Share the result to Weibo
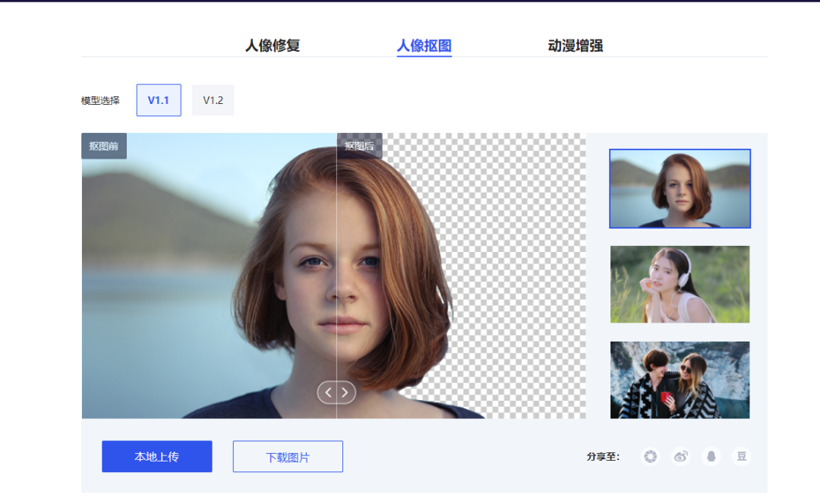This screenshot has height=504, width=820. (x=680, y=456)
